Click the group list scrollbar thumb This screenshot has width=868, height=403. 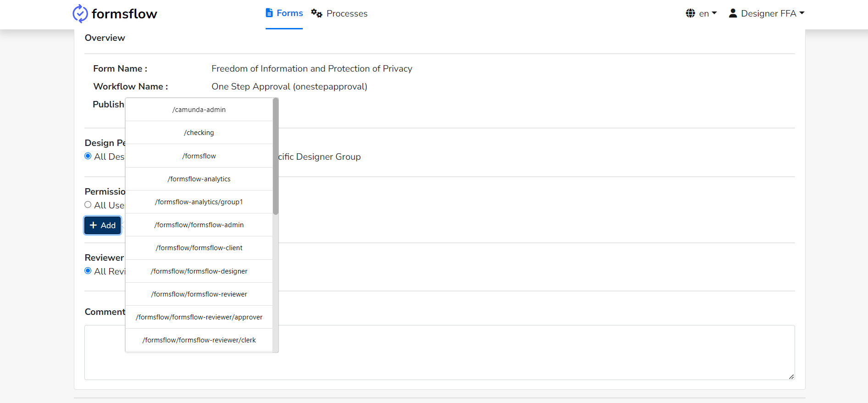pyautogui.click(x=276, y=157)
